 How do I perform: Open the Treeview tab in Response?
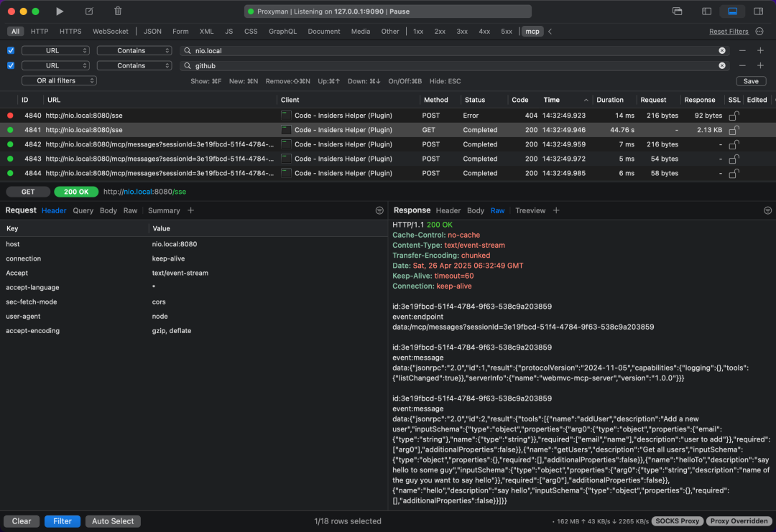coord(530,210)
